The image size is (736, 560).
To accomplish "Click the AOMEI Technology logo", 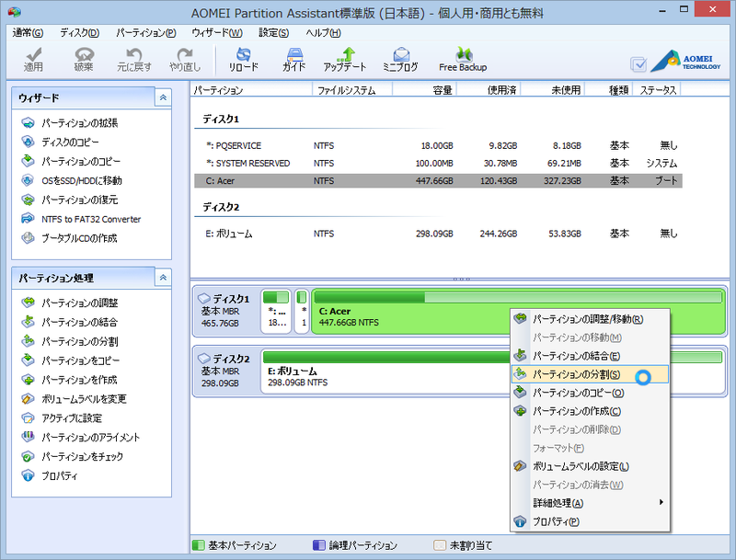I will (x=685, y=62).
